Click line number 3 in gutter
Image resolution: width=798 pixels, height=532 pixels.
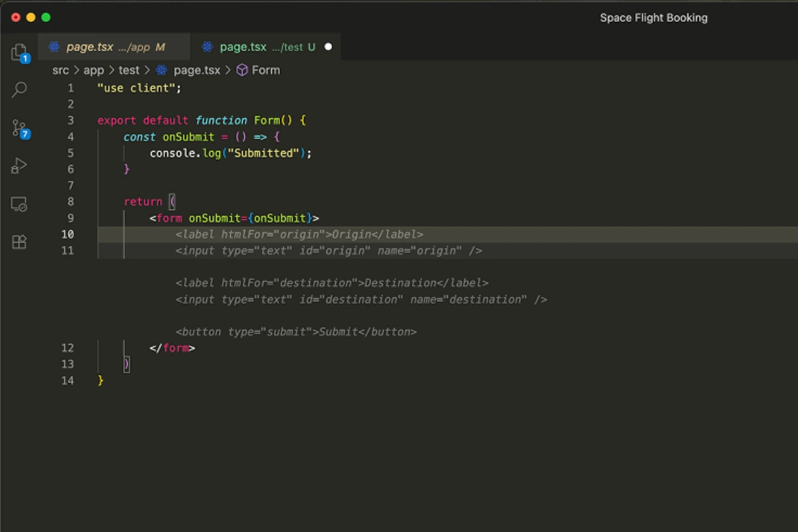[x=70, y=120]
